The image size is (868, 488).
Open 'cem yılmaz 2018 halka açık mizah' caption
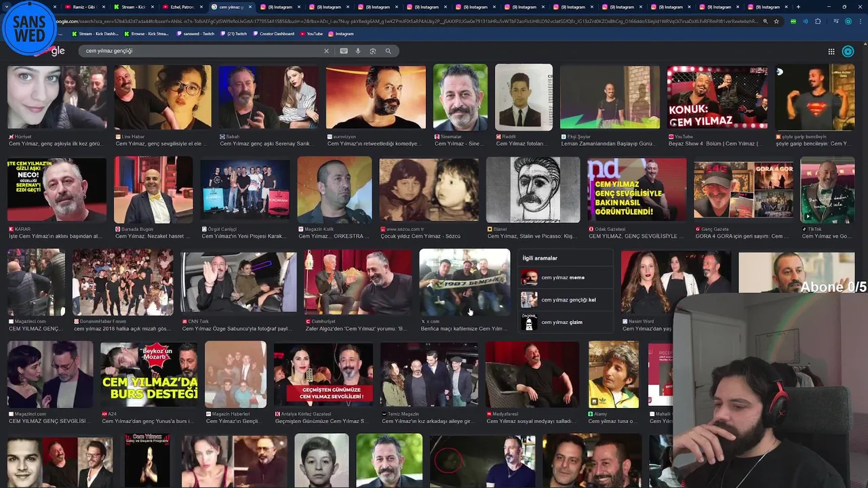pos(122,329)
